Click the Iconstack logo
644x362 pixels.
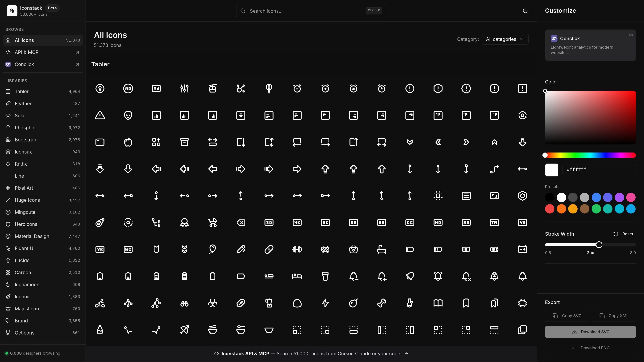[x=12, y=11]
